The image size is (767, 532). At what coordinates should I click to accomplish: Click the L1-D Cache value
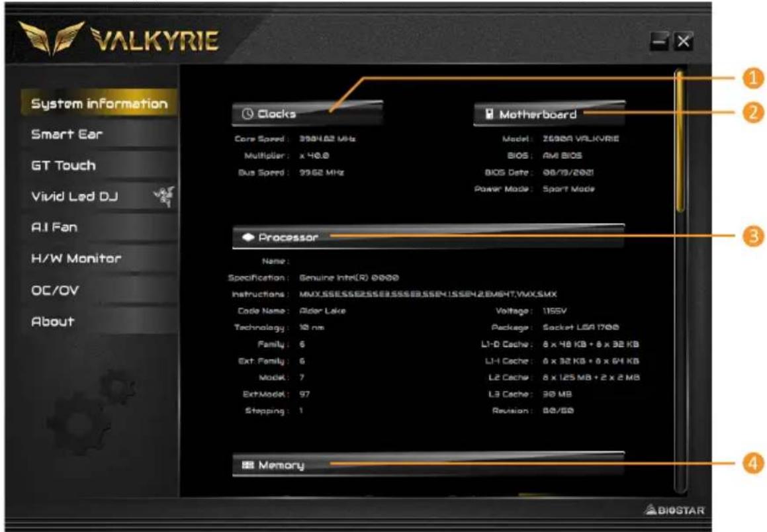(590, 344)
